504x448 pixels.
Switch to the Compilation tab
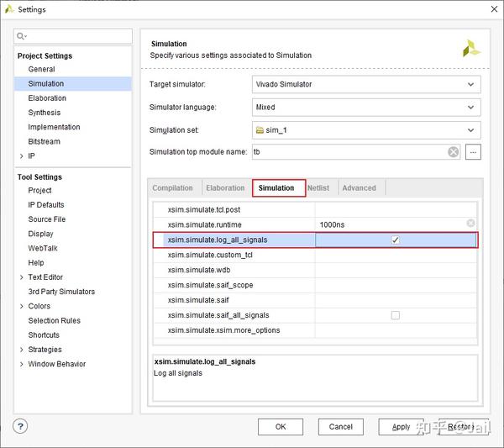[172, 187]
